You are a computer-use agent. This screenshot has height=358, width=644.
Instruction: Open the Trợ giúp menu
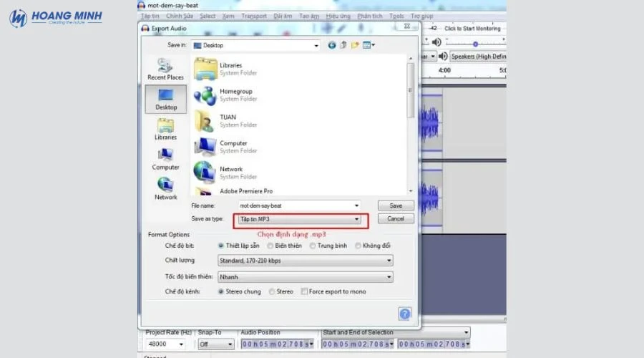(x=421, y=16)
